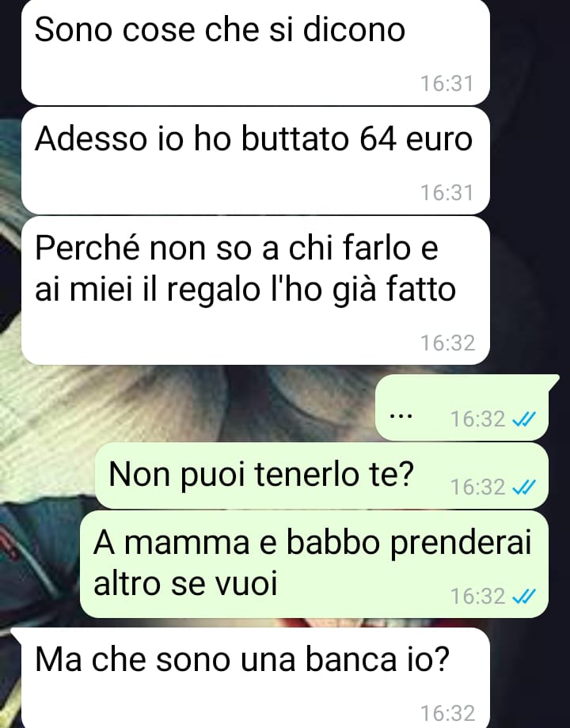Click the blue read ticks on '...' message
The image size is (570, 728).
[x=523, y=419]
